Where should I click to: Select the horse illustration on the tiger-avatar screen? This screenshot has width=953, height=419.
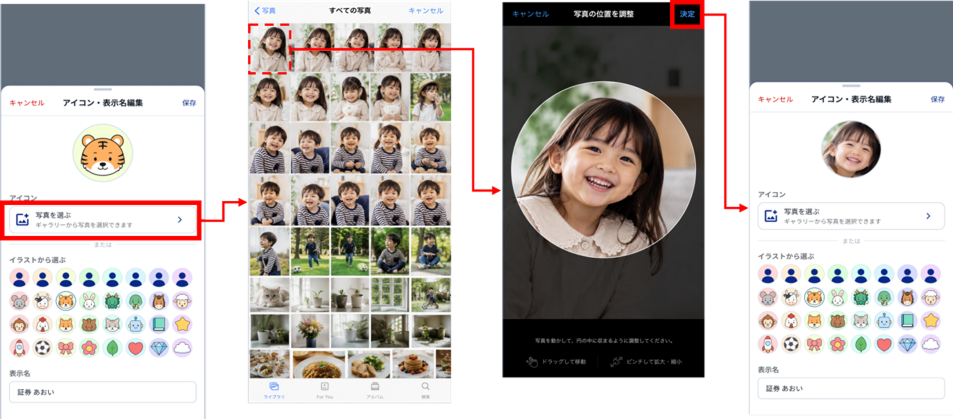[159, 301]
